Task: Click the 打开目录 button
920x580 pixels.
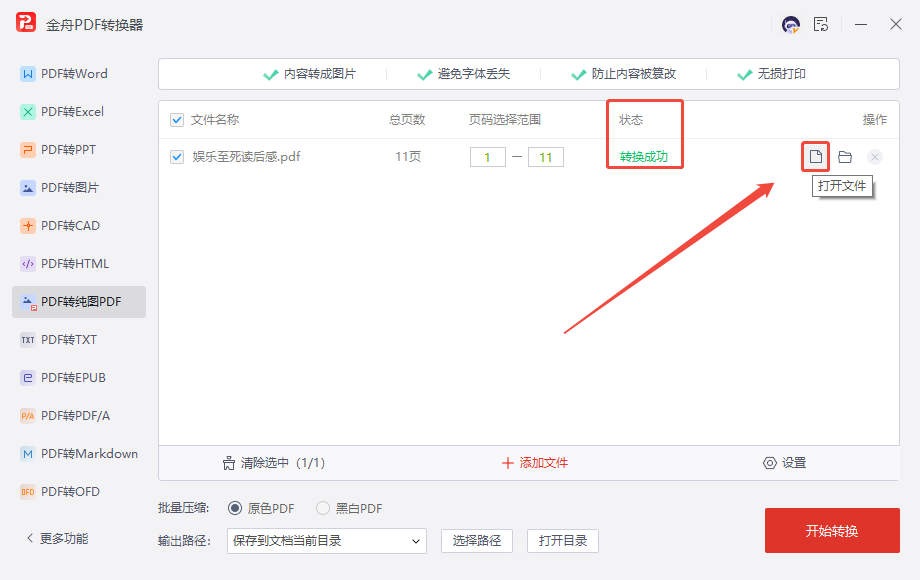Action: 563,541
